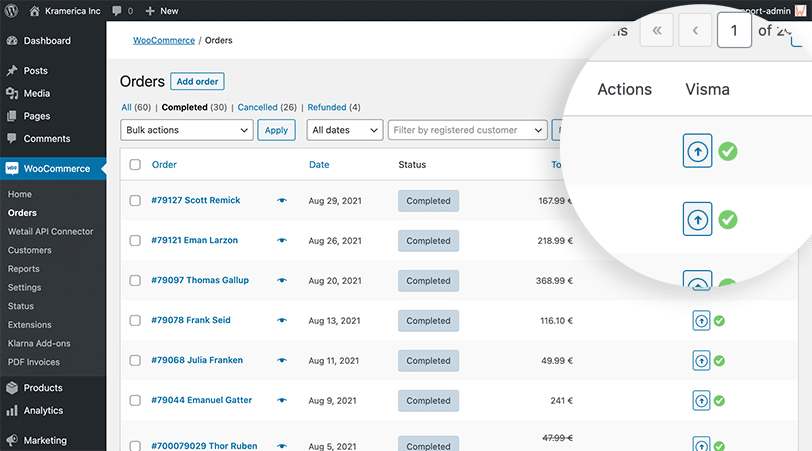Open the Bulk actions dropdown

[x=186, y=130]
